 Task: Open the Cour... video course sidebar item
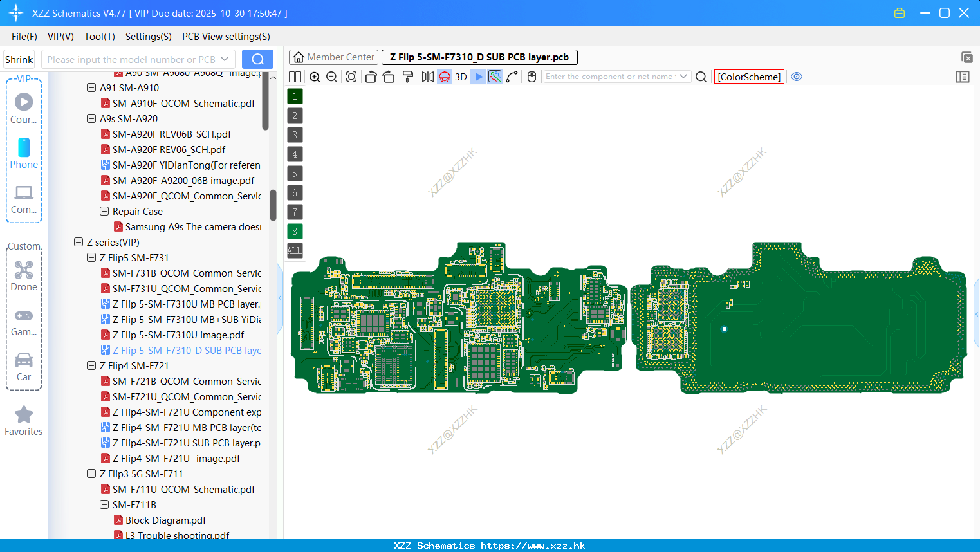pyautogui.click(x=24, y=107)
